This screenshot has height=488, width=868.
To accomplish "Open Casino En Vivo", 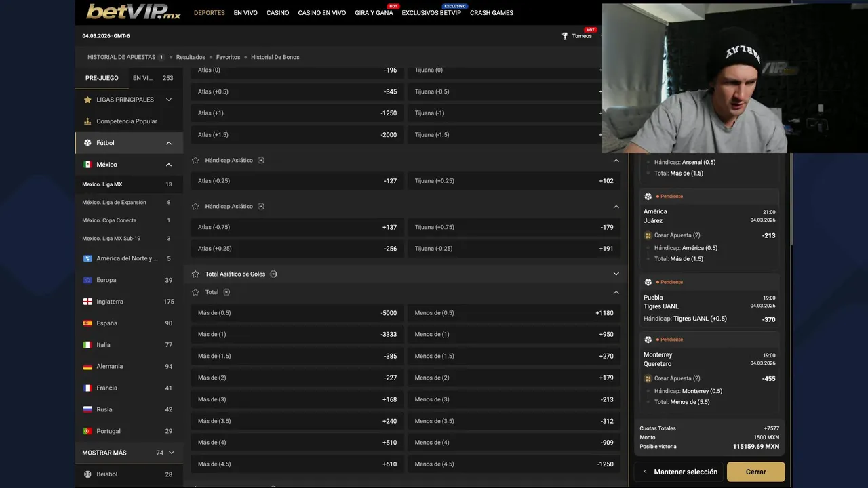I will coord(322,13).
